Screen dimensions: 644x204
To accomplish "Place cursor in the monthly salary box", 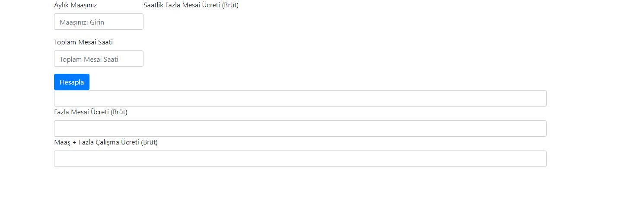I will tap(99, 22).
